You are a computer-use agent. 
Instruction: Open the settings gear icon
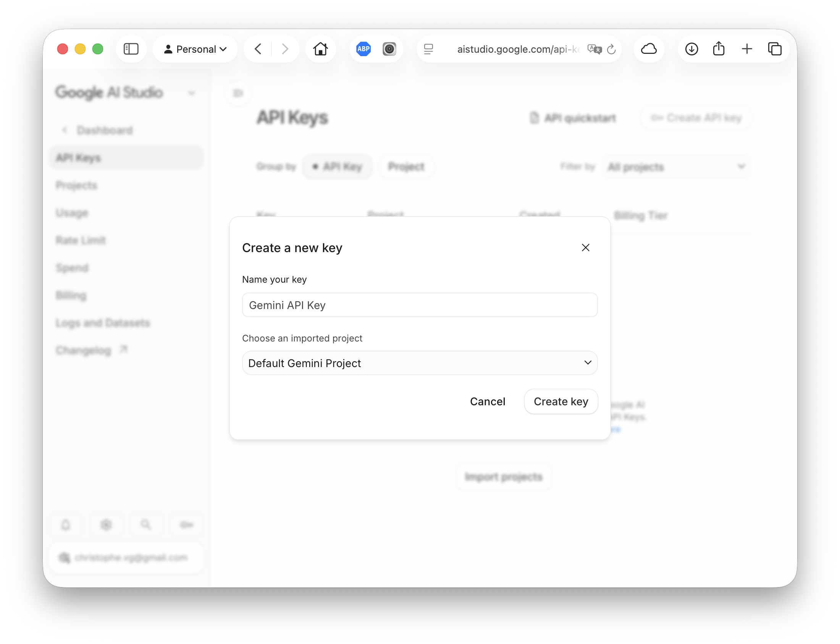(x=106, y=524)
